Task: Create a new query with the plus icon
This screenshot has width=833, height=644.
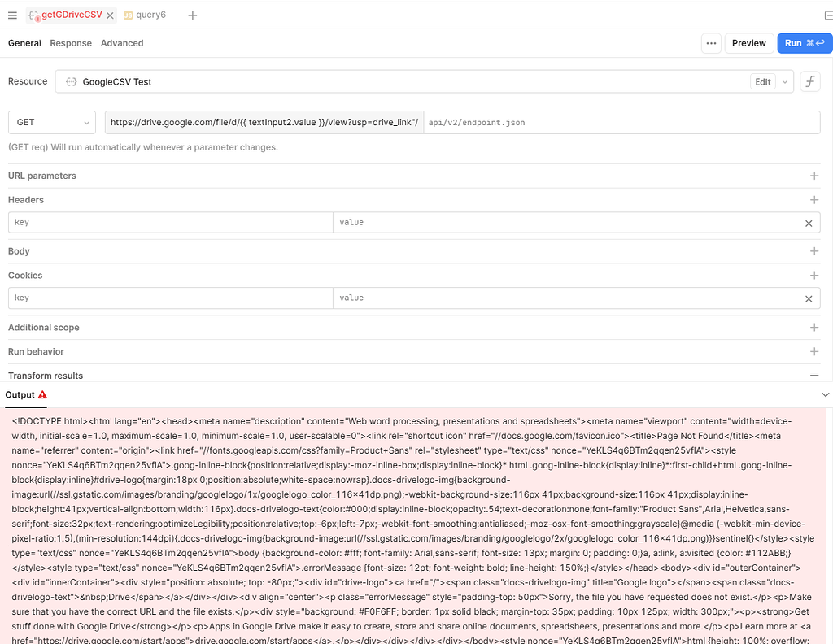Action: 193,14
